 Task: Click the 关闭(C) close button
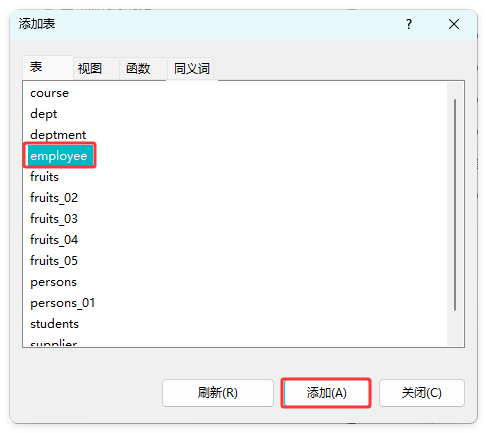(x=421, y=393)
